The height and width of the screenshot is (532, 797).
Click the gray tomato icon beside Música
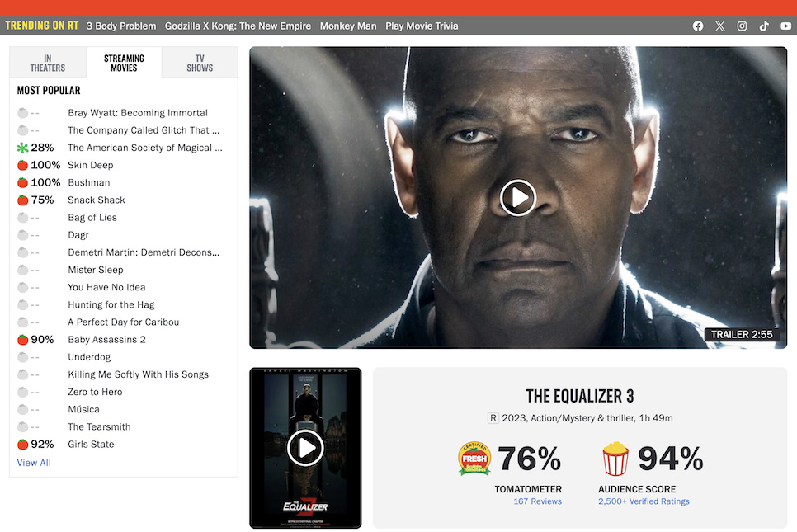coord(22,410)
